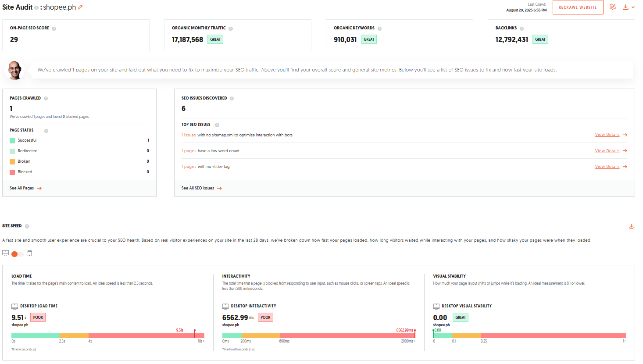
Task: Click the On-Page SEO Score value 29
Action: click(x=14, y=40)
